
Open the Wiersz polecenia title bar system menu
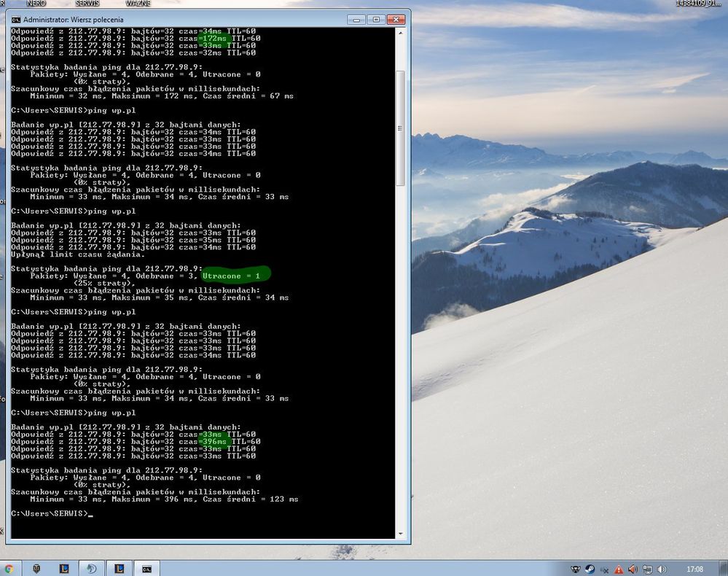(x=16, y=19)
